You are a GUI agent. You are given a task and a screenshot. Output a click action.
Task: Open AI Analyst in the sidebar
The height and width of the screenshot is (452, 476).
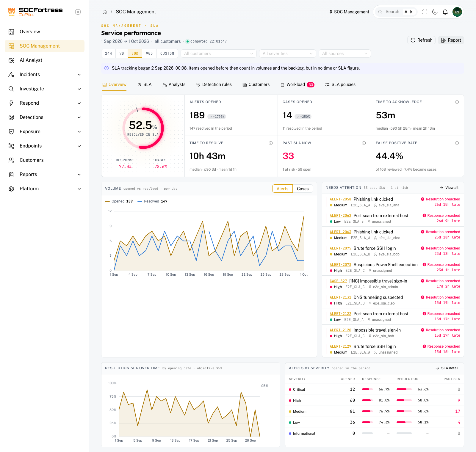45,60
